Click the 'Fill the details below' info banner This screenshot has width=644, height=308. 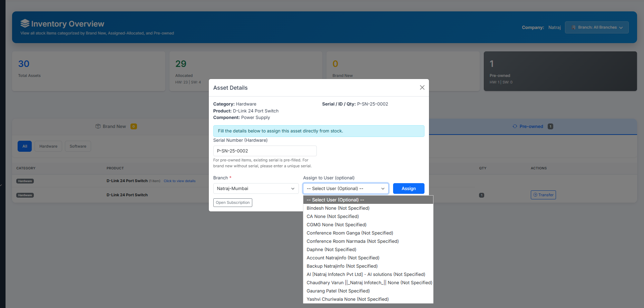(x=319, y=131)
